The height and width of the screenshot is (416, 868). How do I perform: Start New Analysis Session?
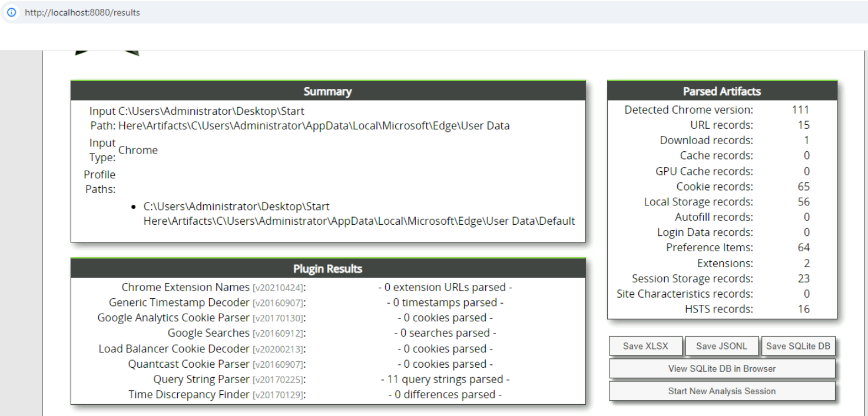[722, 391]
